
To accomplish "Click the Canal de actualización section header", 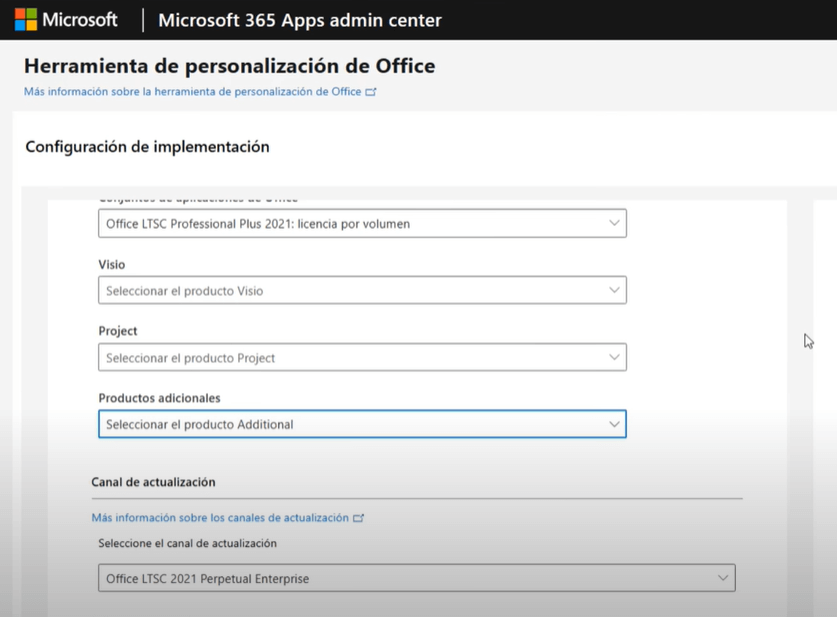I will click(x=153, y=482).
